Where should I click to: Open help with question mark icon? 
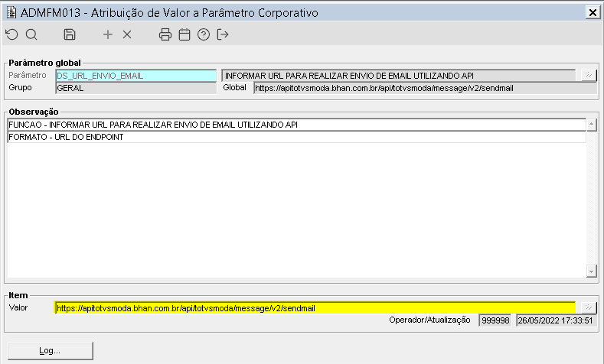coord(204,34)
